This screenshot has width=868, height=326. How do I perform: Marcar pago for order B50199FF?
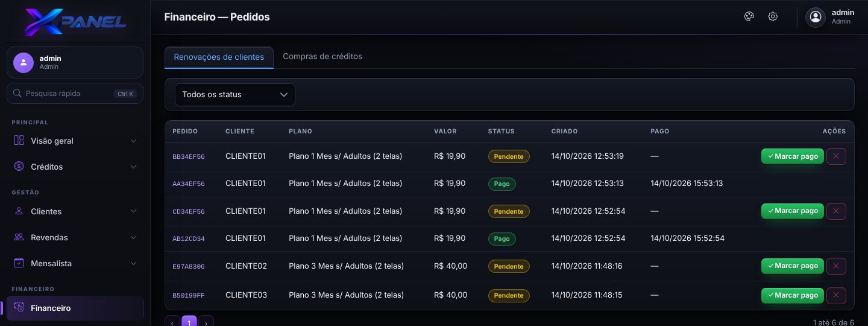pos(793,295)
